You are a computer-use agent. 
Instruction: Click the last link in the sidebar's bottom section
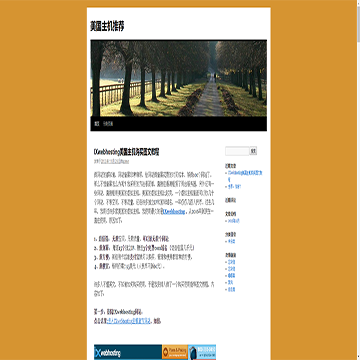[231, 290]
